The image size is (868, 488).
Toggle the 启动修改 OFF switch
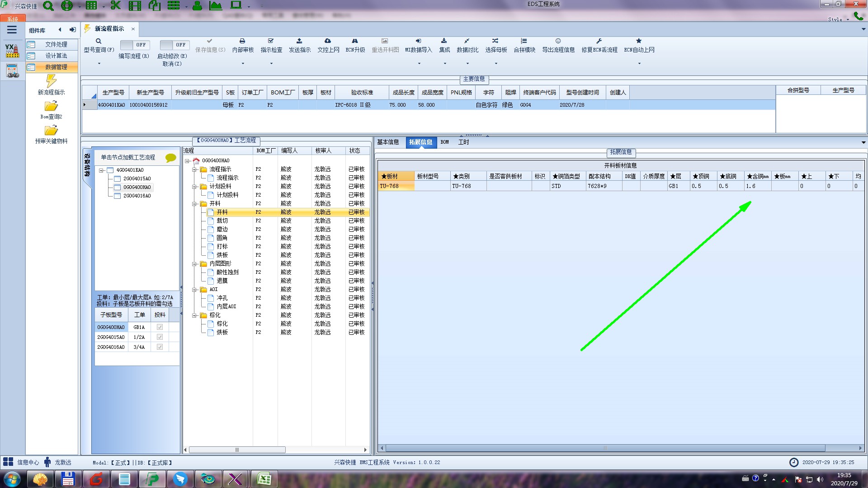[174, 45]
